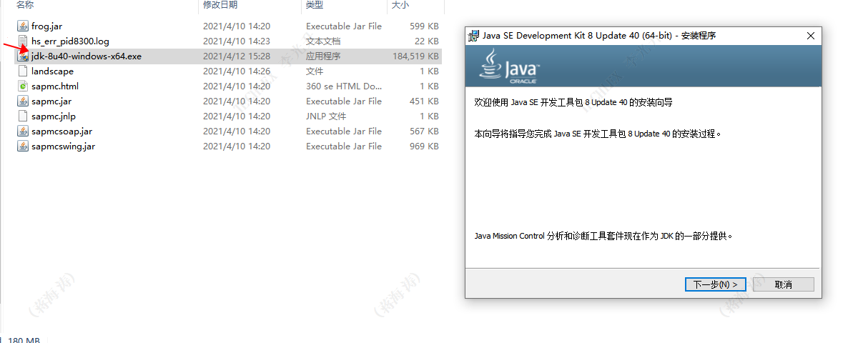Click the Java installer title bar icon
868x343 pixels.
pyautogui.click(x=473, y=36)
